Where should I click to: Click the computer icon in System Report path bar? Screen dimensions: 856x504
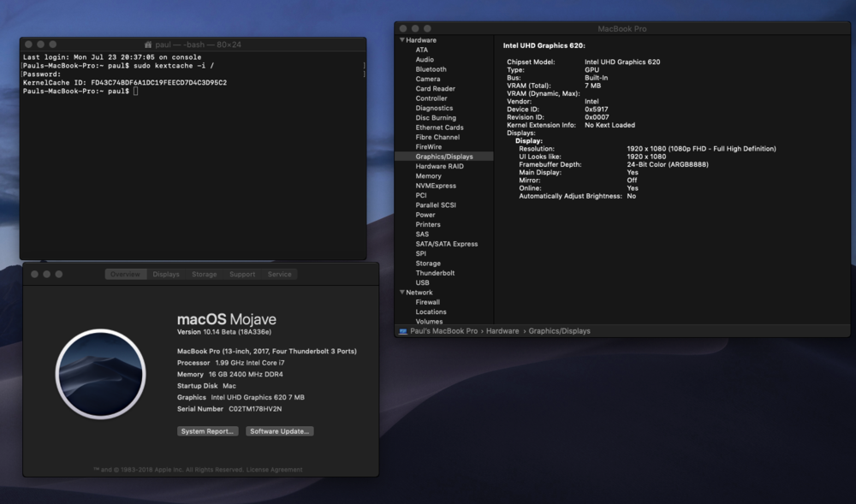click(403, 331)
